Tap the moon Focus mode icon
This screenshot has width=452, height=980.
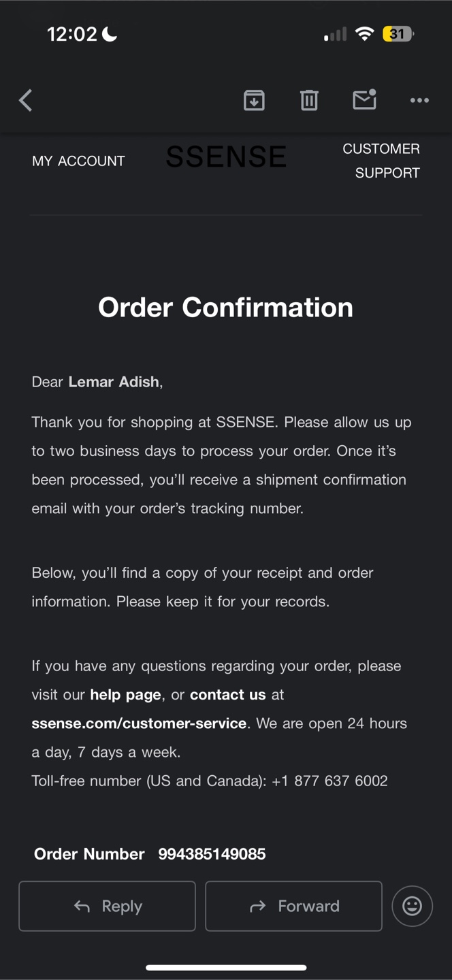(x=110, y=34)
